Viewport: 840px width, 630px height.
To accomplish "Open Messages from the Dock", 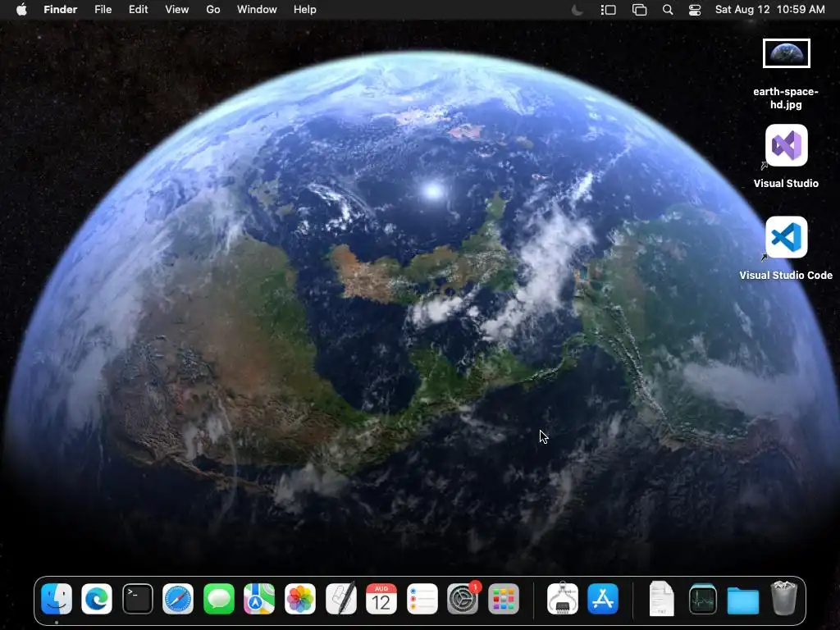I will [218, 598].
